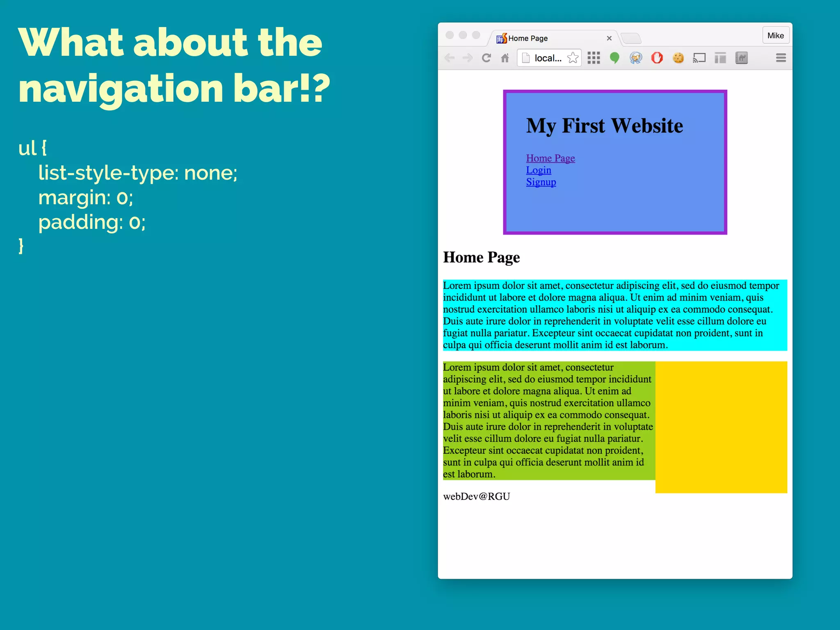
Task: Click the browser reload button
Action: (x=486, y=58)
